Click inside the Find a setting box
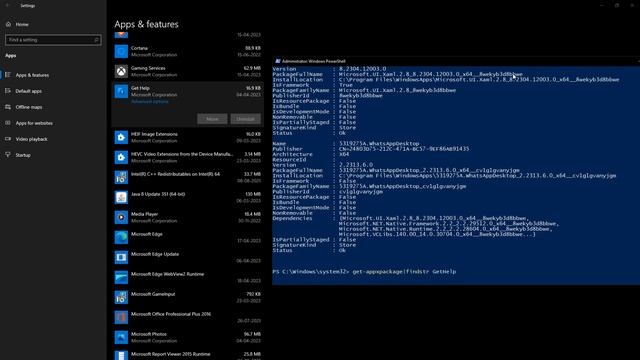This screenshot has height=360, width=640. point(53,40)
